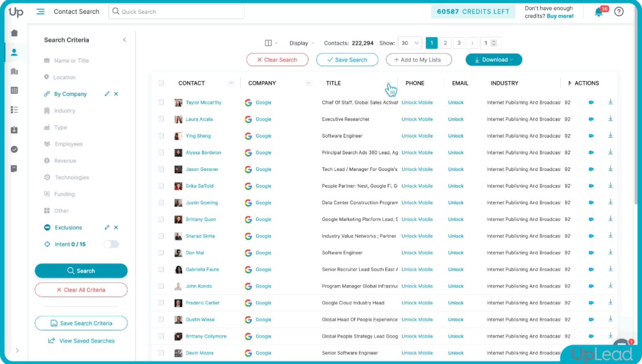Open the Display dropdown
Viewport: 642px width, 364px height.
pos(302,43)
